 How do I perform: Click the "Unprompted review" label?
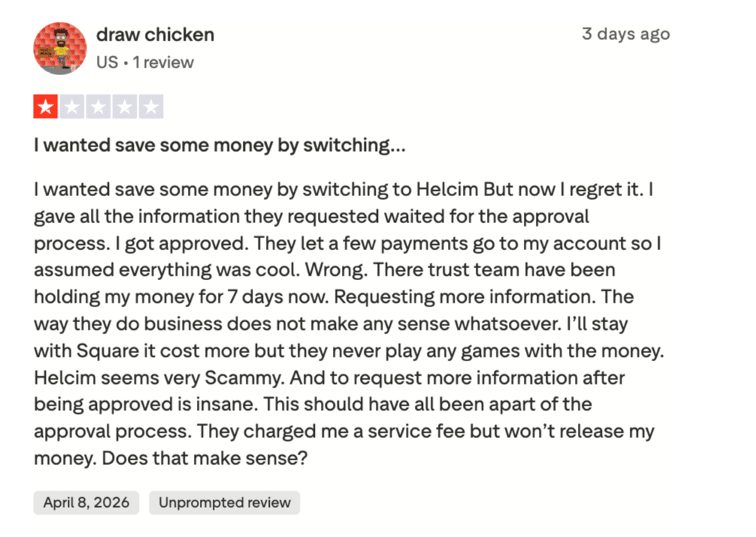[x=224, y=502]
